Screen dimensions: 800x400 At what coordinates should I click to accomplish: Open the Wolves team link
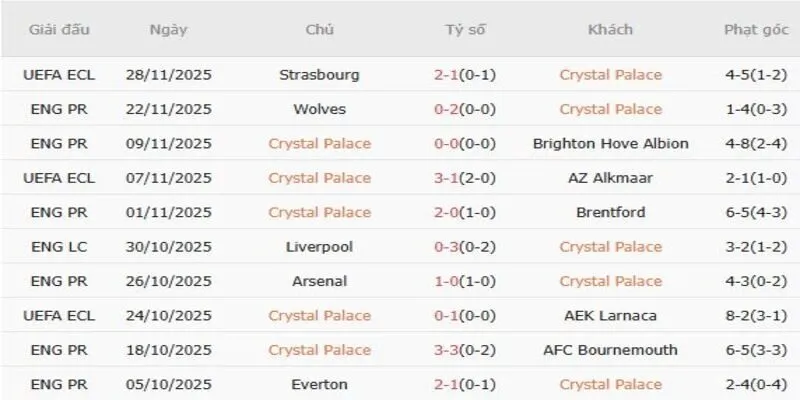[319, 109]
